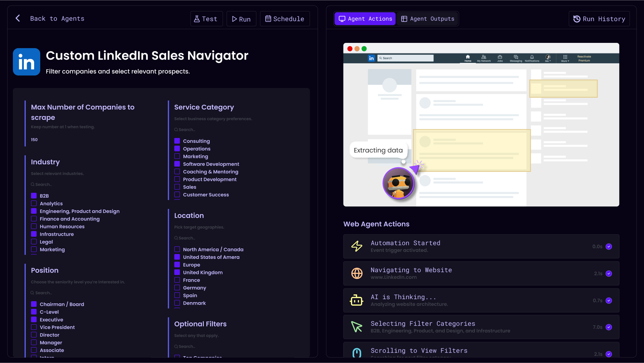Check Director position checkbox
The width and height of the screenshot is (644, 363).
(x=34, y=335)
